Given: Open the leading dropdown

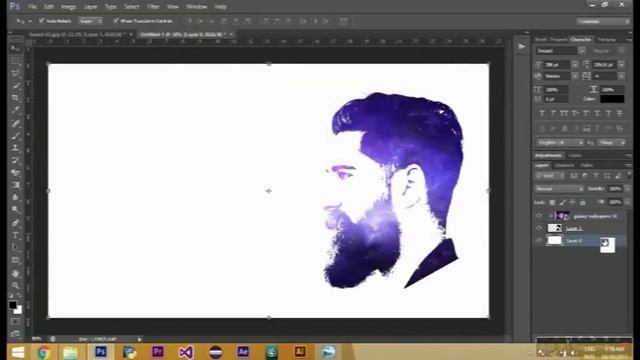Looking at the screenshot, I should (621, 64).
